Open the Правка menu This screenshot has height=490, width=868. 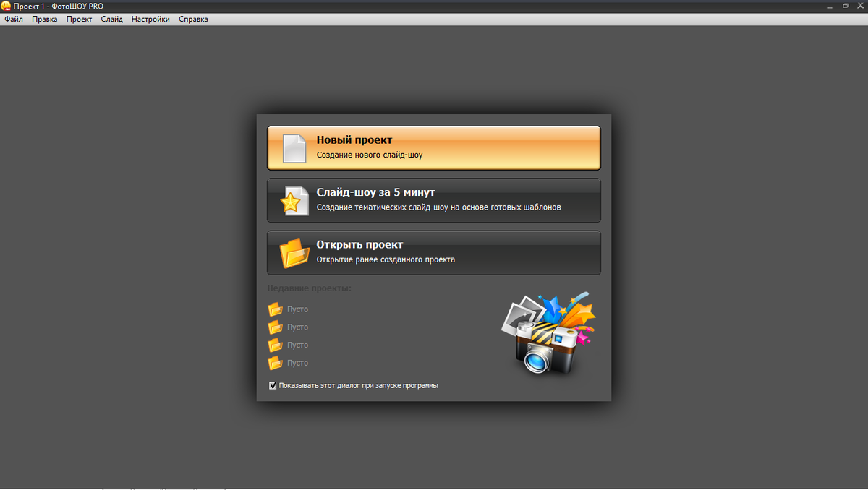click(45, 20)
